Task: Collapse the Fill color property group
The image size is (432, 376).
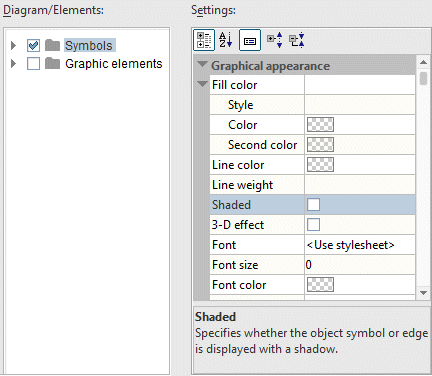Action: pyautogui.click(x=202, y=84)
